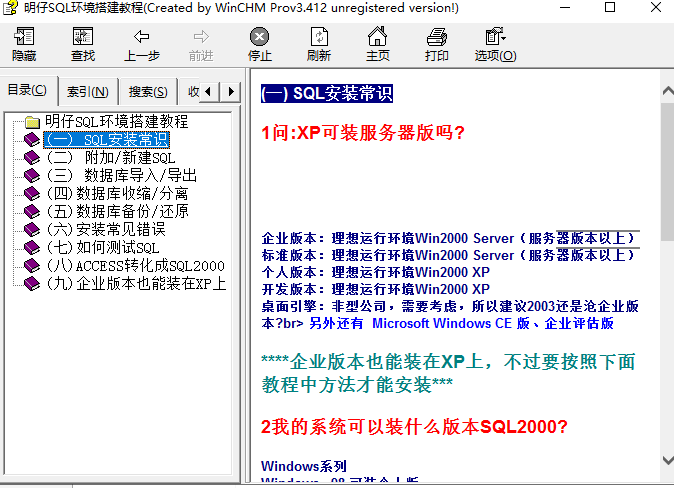
Task: Open the (八)ACCESS转化成SQL2000 topic
Action: [135, 265]
